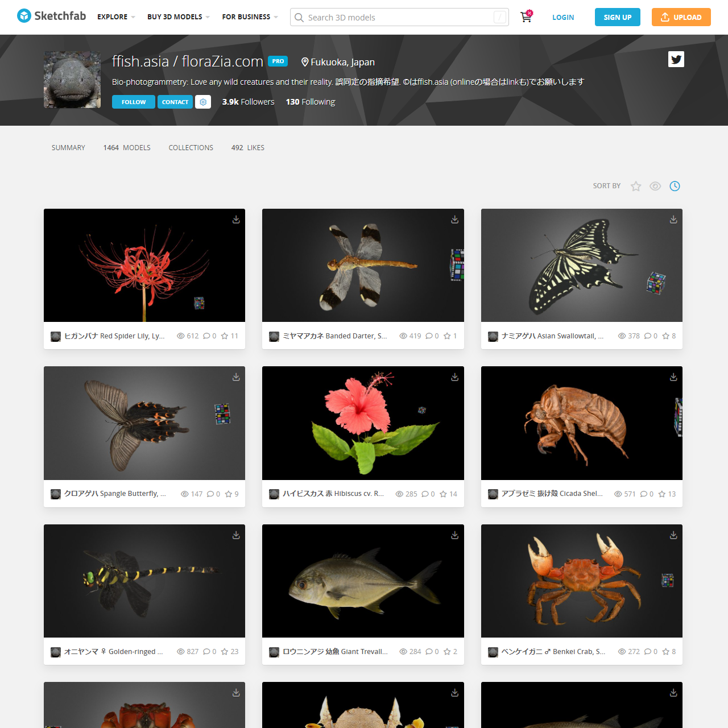Click like star on Asian Swallowtail
The image size is (728, 728).
[665, 336]
